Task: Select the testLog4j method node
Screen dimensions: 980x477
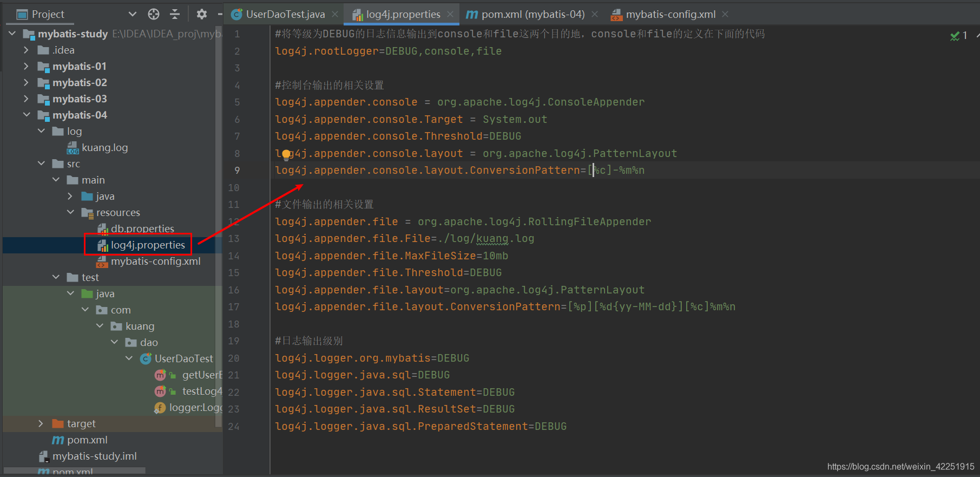Action: point(201,391)
